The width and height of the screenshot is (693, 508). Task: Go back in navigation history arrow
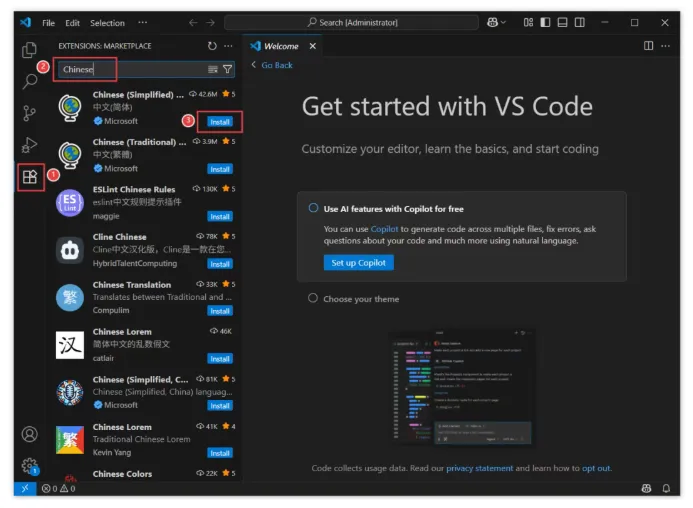click(193, 23)
